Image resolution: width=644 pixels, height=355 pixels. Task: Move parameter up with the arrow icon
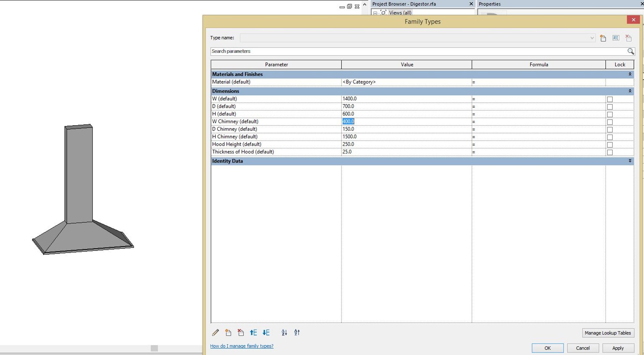click(253, 332)
